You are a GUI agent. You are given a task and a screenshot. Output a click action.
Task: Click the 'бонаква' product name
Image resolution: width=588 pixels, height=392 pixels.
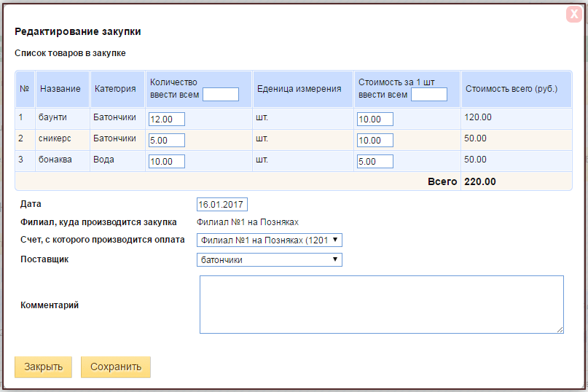pos(55,160)
